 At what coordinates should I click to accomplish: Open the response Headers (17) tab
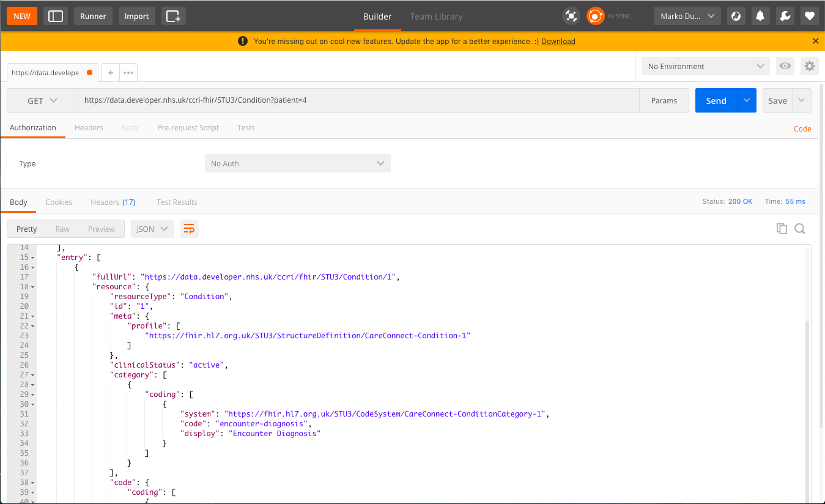coord(113,202)
